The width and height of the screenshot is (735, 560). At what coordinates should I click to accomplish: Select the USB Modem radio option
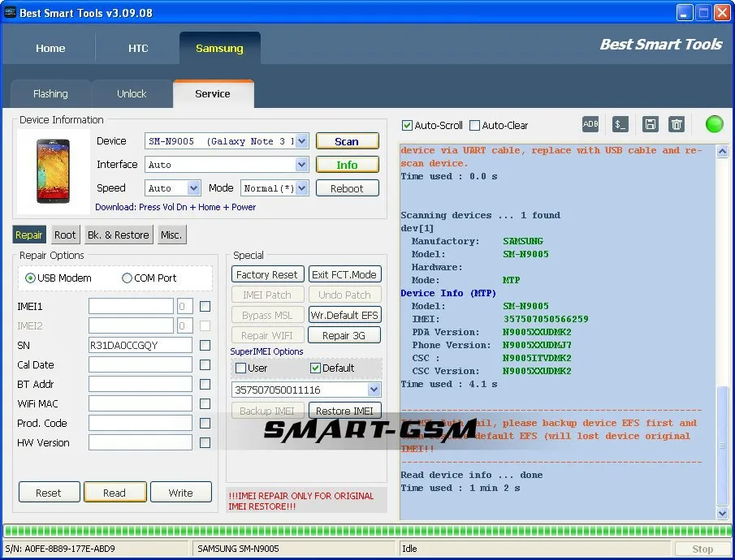pyautogui.click(x=31, y=278)
